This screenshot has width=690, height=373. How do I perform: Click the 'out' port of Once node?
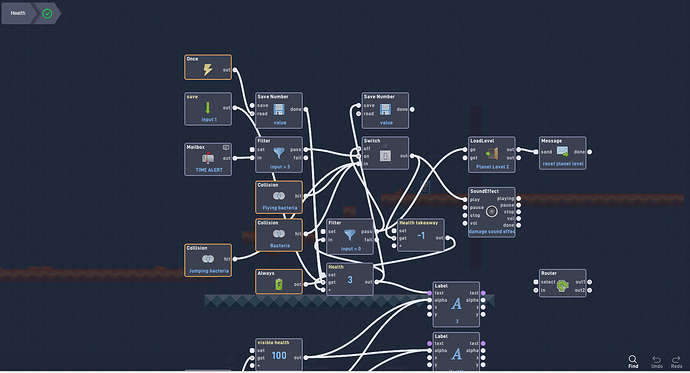click(235, 70)
